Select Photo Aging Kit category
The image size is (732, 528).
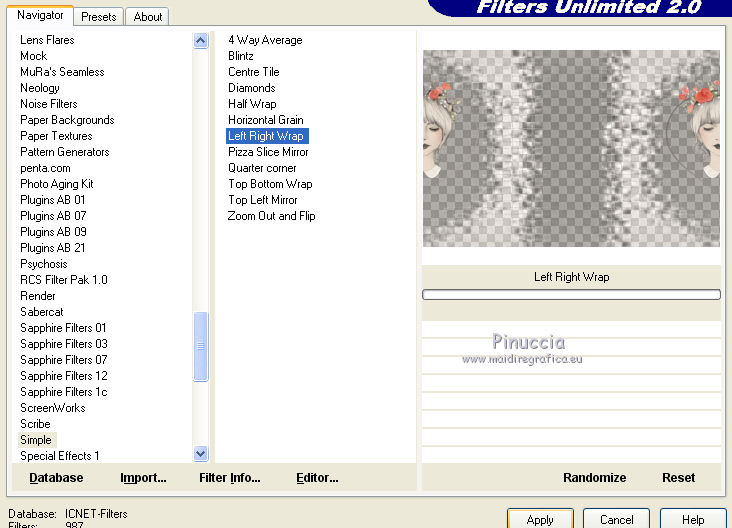[x=56, y=184]
